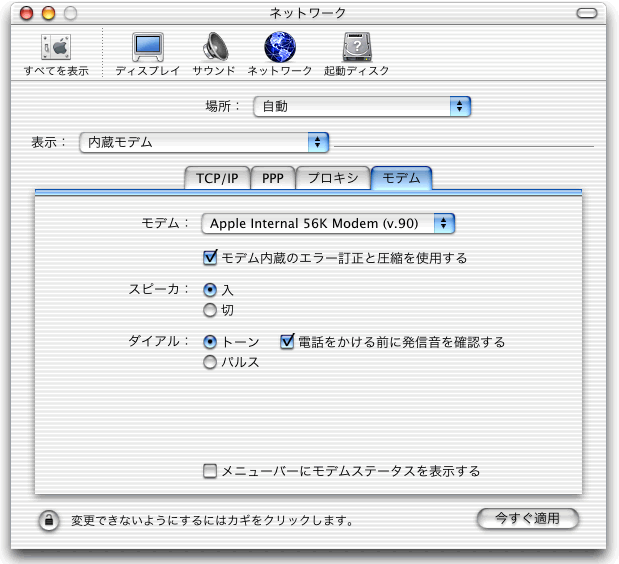Click the padlock icon to prevent changes
Image resolution: width=619 pixels, height=564 pixels.
(47, 520)
